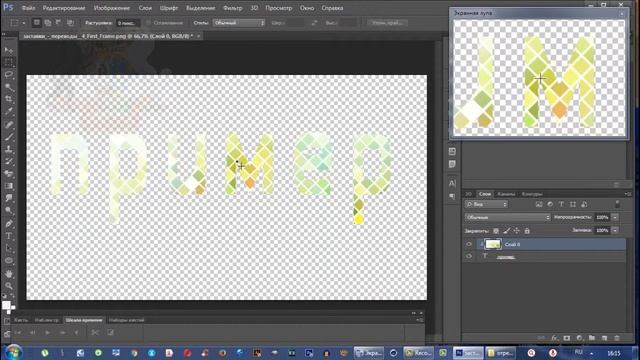Click the feather Растушевка input field
The width and height of the screenshot is (640, 360).
point(128,23)
